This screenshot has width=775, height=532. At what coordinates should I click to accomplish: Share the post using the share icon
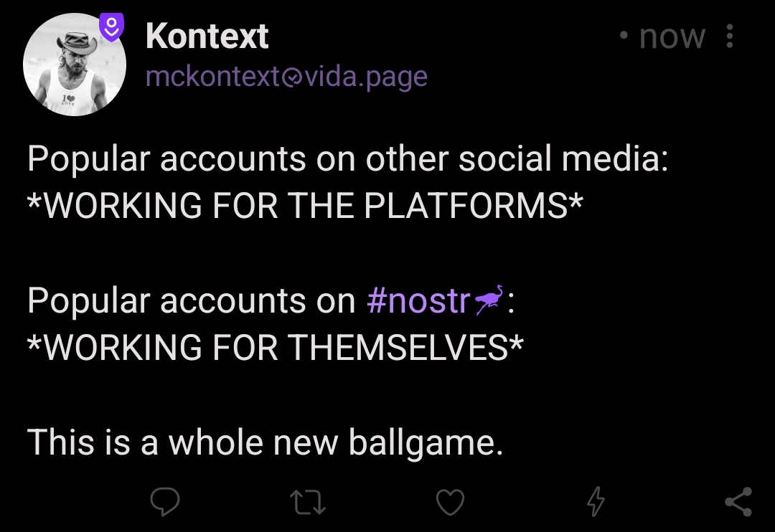(x=738, y=502)
